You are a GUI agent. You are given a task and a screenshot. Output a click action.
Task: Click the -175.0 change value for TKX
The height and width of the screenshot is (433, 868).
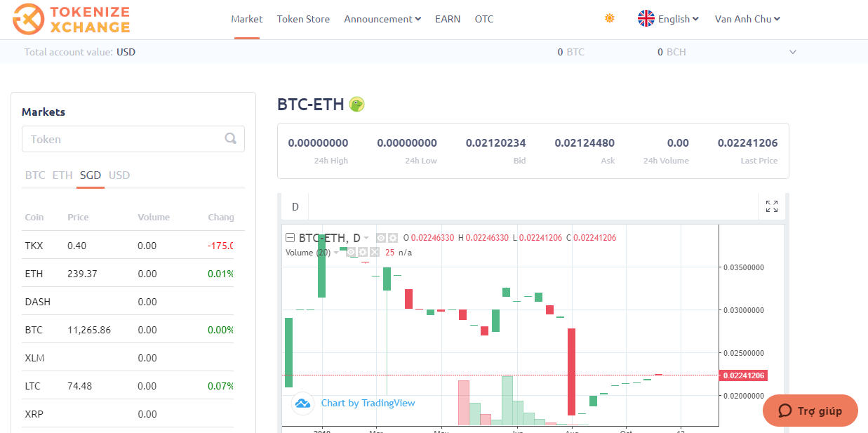(x=220, y=246)
